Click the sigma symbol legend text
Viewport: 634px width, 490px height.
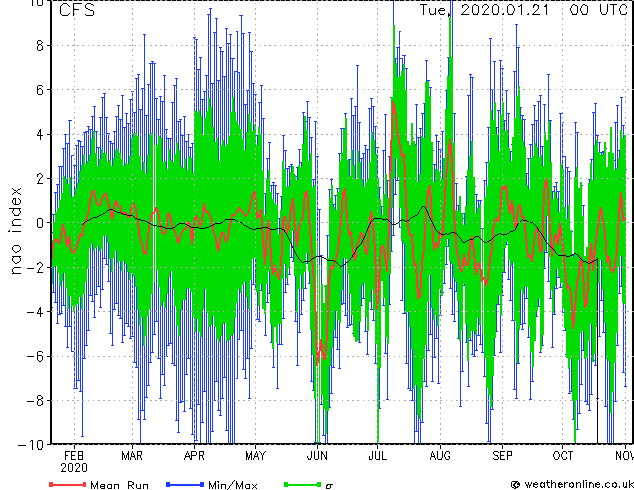tap(329, 485)
